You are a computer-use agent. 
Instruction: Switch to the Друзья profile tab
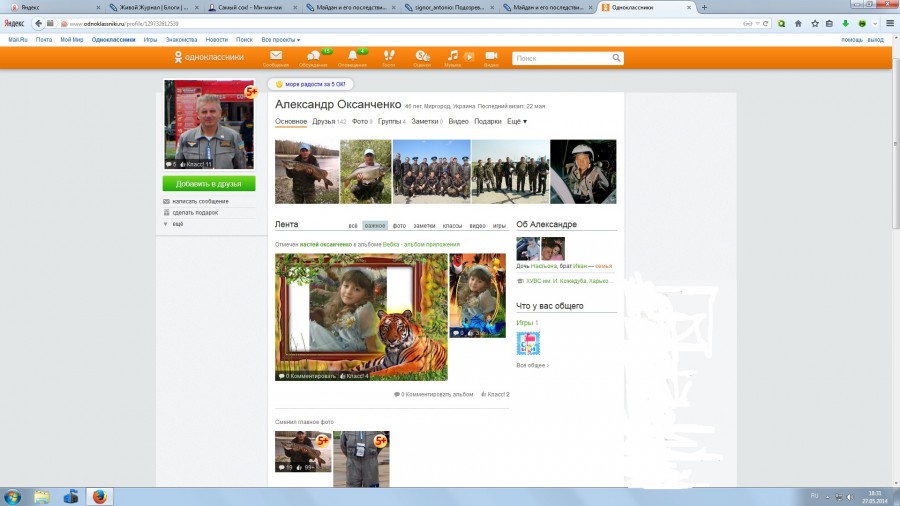tap(323, 122)
